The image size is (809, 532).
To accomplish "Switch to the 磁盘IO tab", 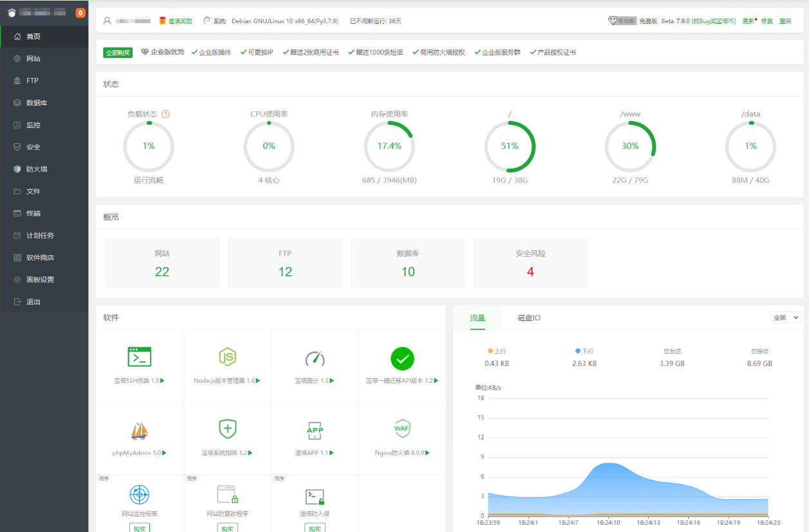I will click(x=529, y=318).
